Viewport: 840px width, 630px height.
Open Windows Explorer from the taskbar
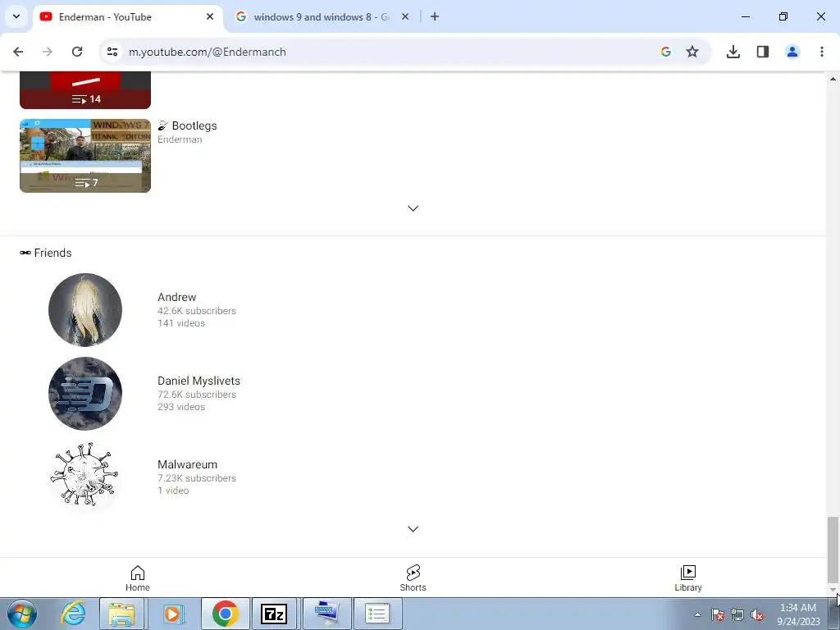tap(121, 614)
